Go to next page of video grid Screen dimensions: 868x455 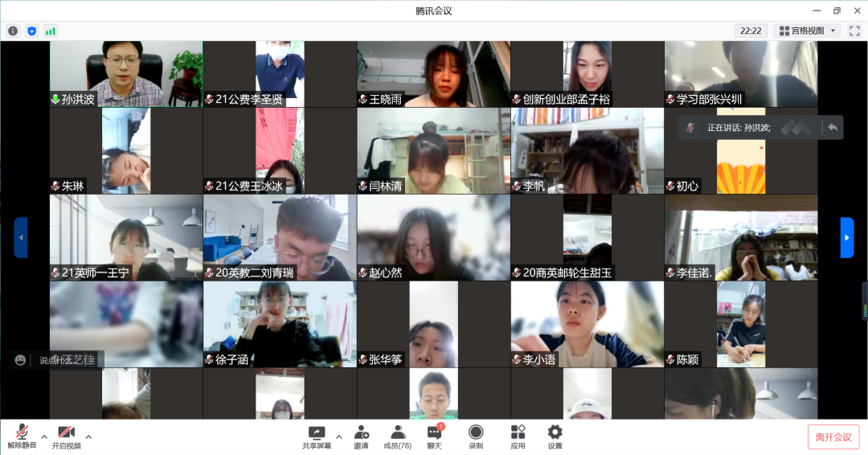click(x=847, y=237)
